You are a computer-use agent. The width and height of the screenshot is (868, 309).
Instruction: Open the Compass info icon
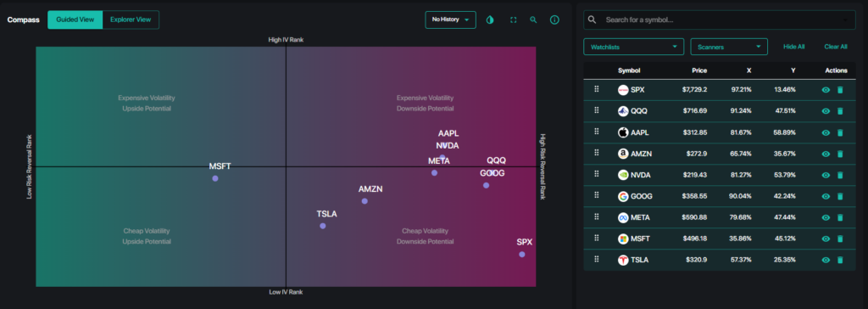tap(554, 20)
